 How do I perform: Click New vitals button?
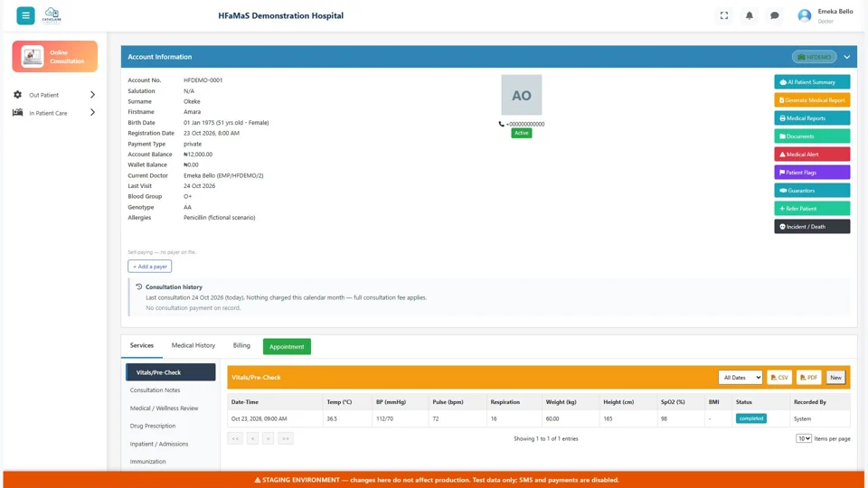pos(835,378)
